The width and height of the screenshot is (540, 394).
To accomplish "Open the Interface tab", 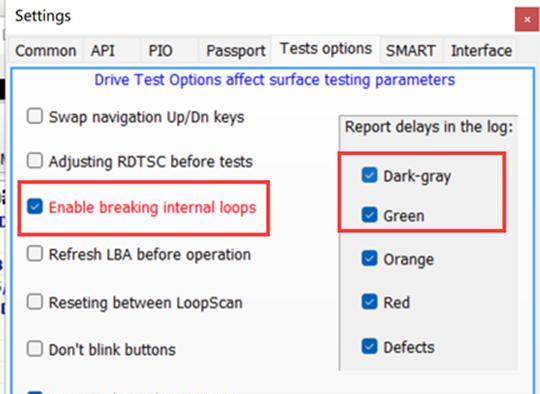I will [481, 51].
